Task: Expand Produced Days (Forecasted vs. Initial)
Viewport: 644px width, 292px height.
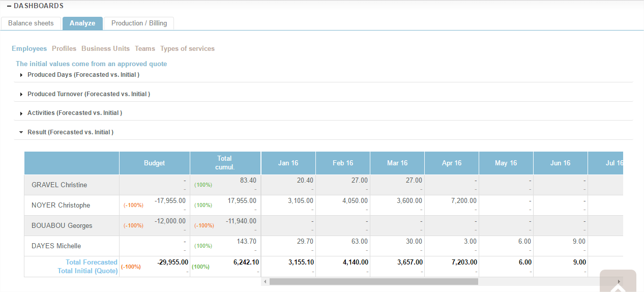Action: [x=83, y=75]
